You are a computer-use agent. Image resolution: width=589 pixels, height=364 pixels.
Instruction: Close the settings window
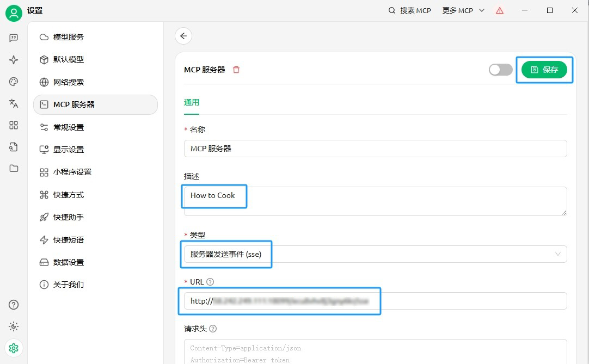tap(575, 10)
